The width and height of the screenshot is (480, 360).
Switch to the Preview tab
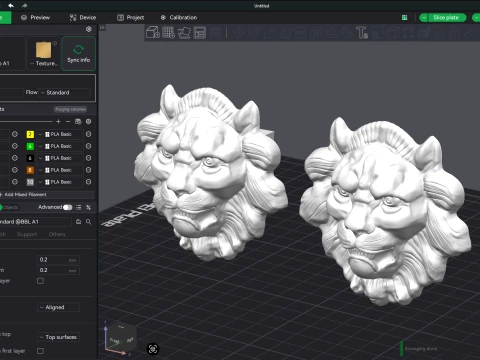pyautogui.click(x=35, y=17)
